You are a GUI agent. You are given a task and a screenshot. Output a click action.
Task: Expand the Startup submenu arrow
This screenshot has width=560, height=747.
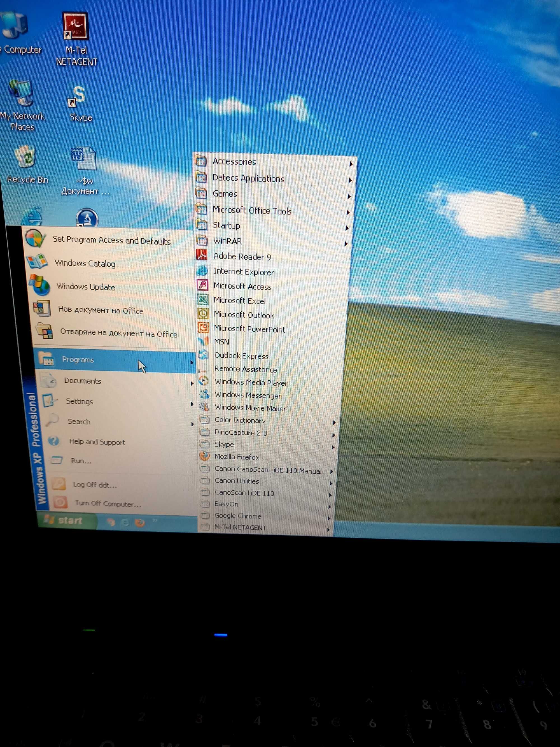click(347, 228)
